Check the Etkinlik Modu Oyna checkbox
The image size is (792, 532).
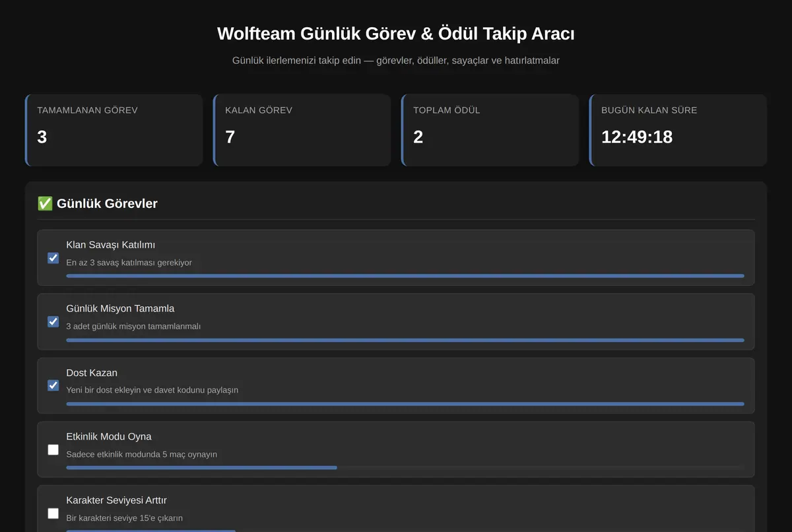(53, 449)
